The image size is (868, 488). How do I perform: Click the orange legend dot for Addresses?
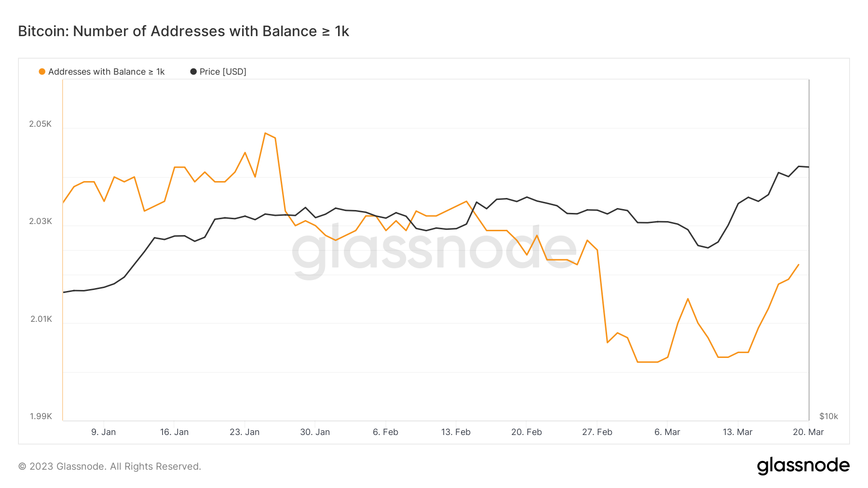pyautogui.click(x=42, y=72)
